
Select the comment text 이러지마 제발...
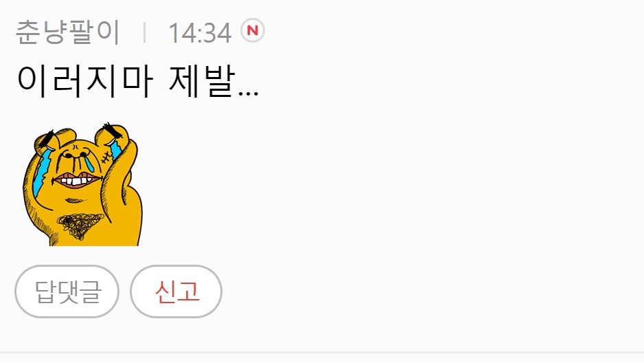pos(138,81)
